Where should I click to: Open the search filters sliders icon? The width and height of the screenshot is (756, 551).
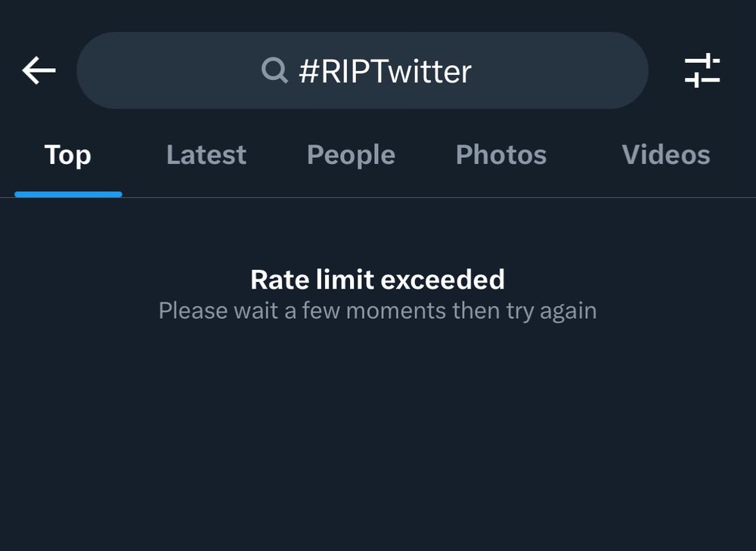pyautogui.click(x=702, y=70)
